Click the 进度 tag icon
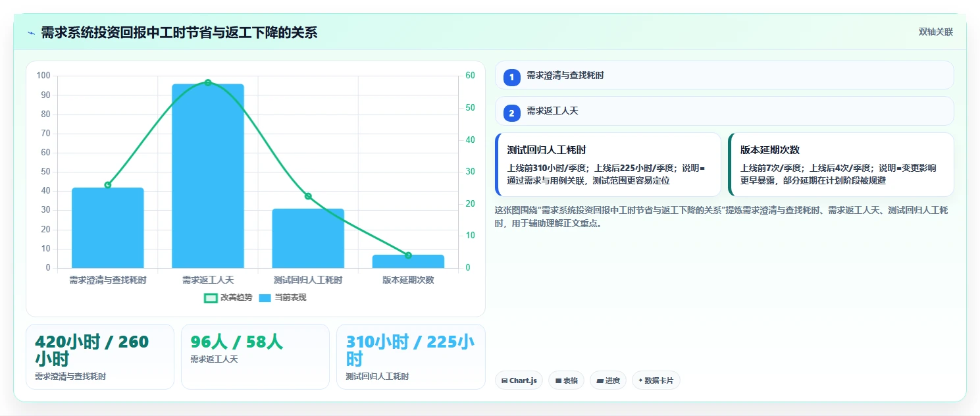 point(600,380)
